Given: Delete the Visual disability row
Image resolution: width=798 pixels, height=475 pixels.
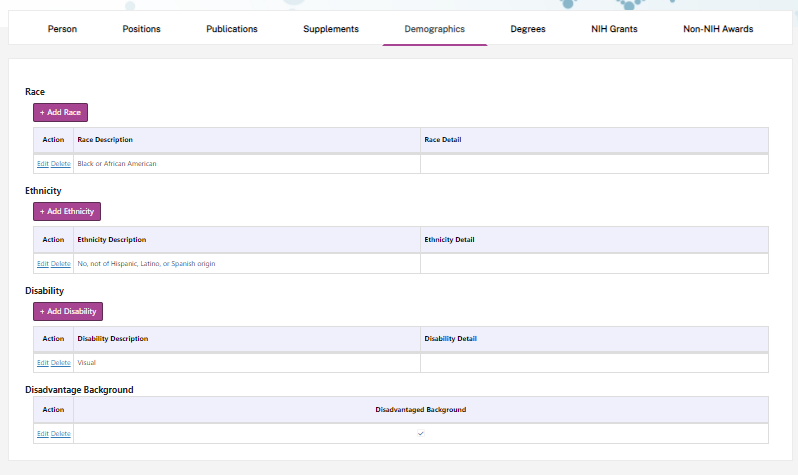Looking at the screenshot, I should coord(61,363).
